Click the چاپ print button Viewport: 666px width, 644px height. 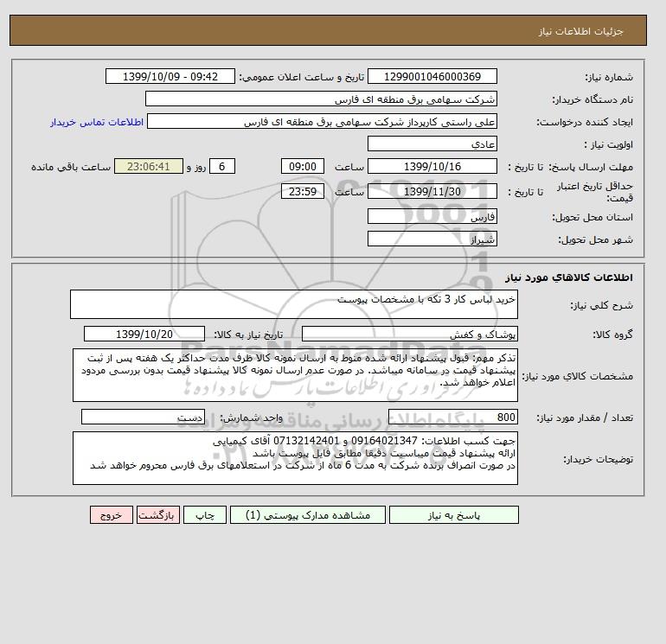[x=205, y=515]
